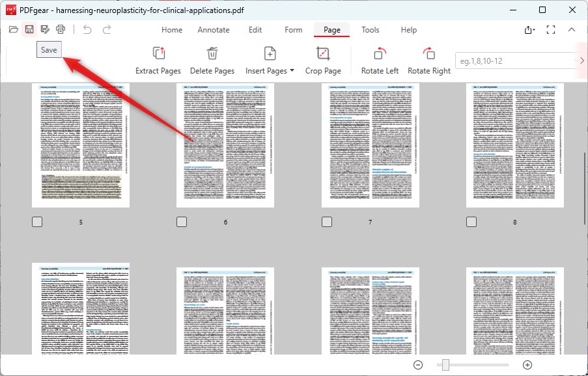The width and height of the screenshot is (588, 376).
Task: Click the Undo arrow icon
Action: tap(87, 29)
